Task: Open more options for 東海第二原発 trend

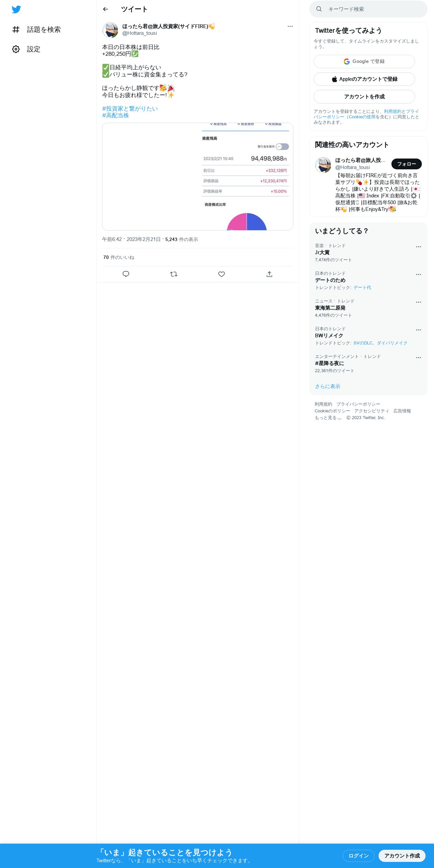Action: click(x=418, y=302)
